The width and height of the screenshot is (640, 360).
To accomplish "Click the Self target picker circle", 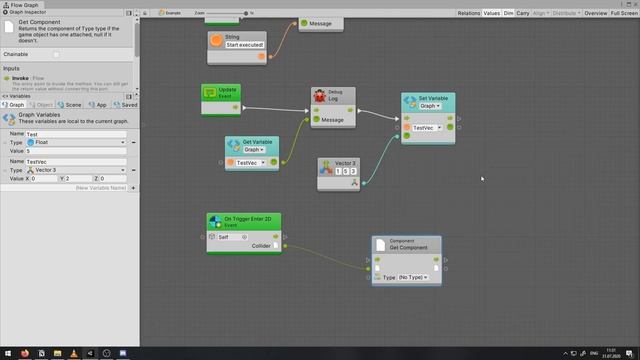I will [x=244, y=237].
